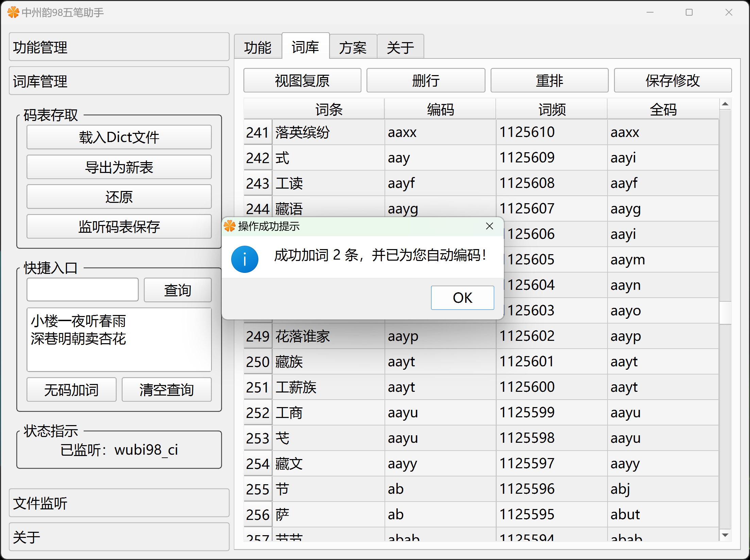Click the dialog's title bar flower icon
Viewport: 750px width, 560px height.
230,226
